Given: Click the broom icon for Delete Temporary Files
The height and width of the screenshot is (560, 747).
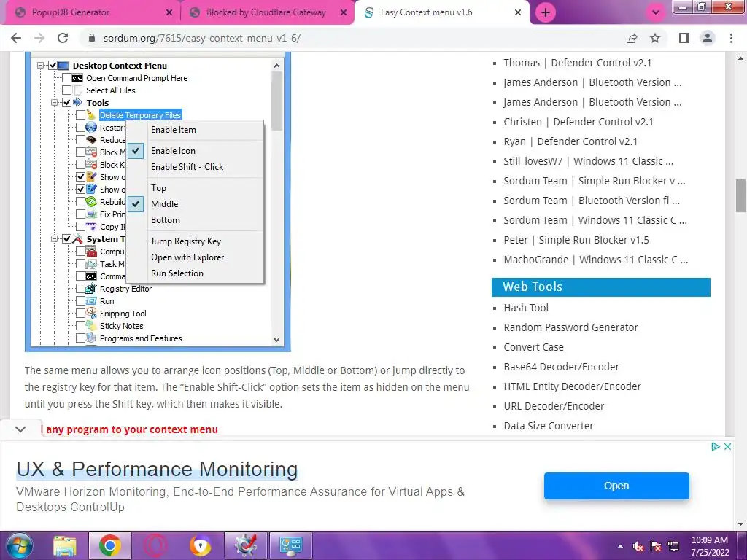Looking at the screenshot, I should (91, 114).
